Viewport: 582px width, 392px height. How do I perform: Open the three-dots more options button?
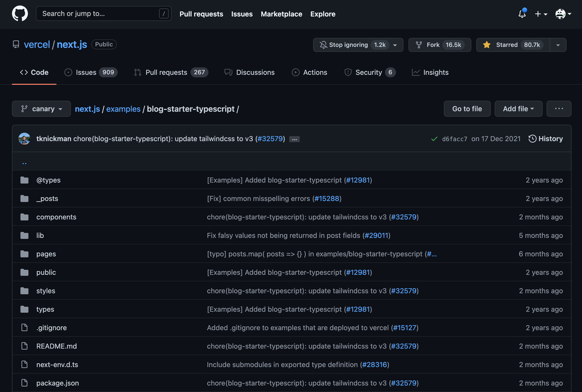tap(559, 109)
